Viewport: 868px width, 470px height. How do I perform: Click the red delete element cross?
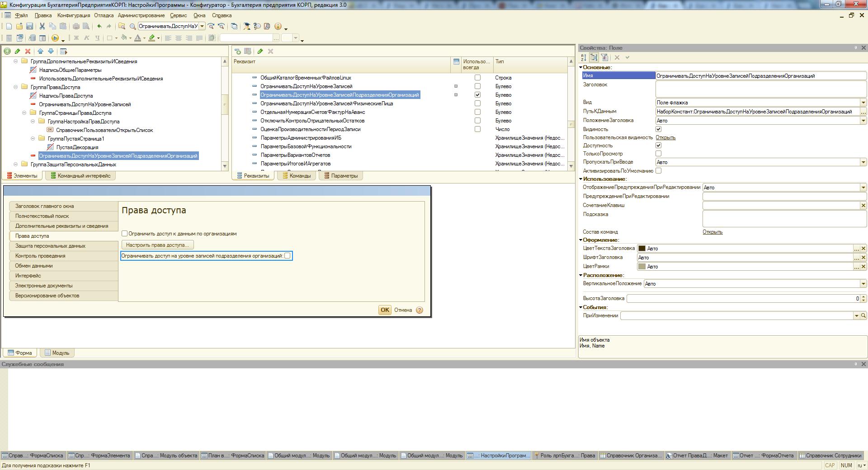click(x=28, y=52)
